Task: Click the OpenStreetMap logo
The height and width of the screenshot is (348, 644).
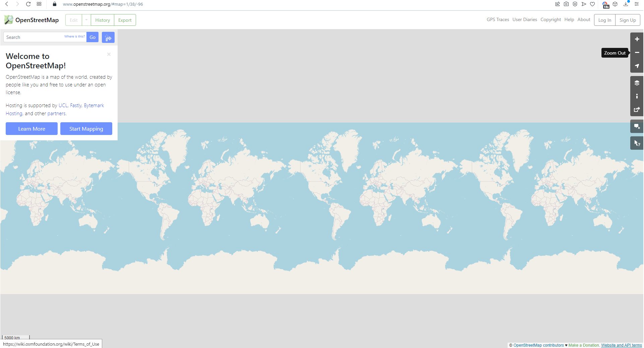Action: [31, 20]
